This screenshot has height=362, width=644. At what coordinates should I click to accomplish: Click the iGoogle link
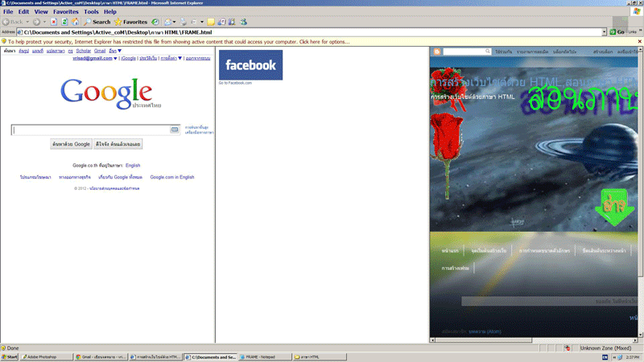(128, 58)
